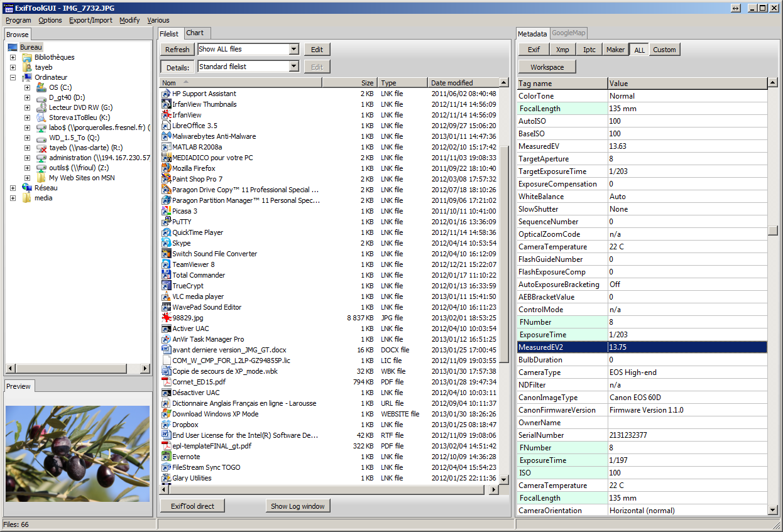Click the QuickTime Player file icon

point(167,232)
